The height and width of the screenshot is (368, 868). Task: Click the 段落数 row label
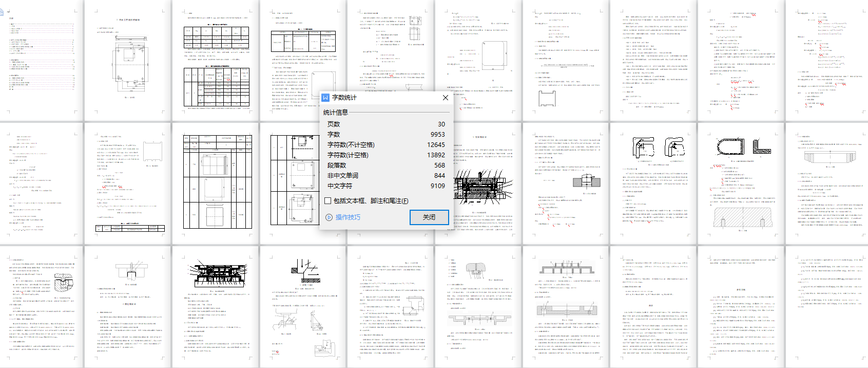337,165
